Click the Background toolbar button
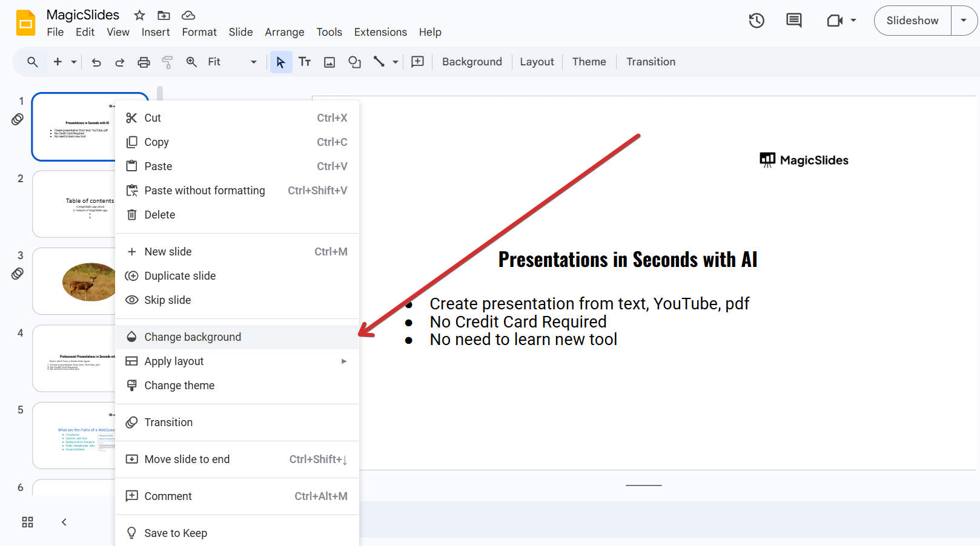980x546 pixels. (472, 62)
